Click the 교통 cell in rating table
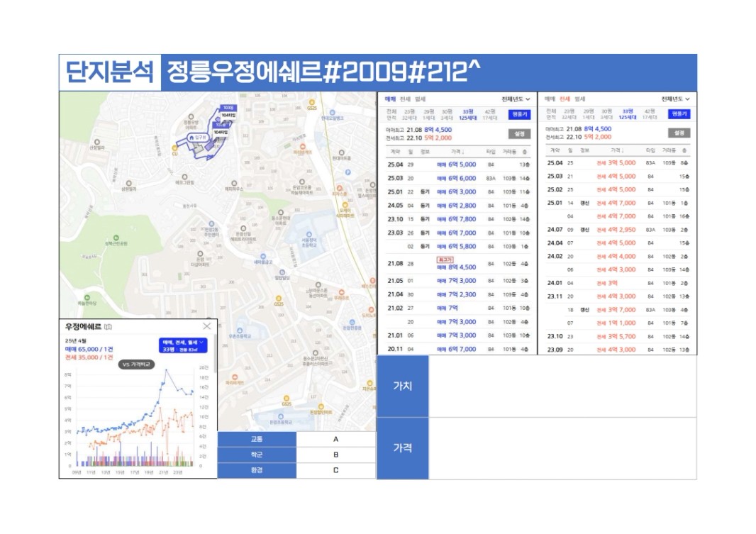756x534 pixels. click(257, 439)
